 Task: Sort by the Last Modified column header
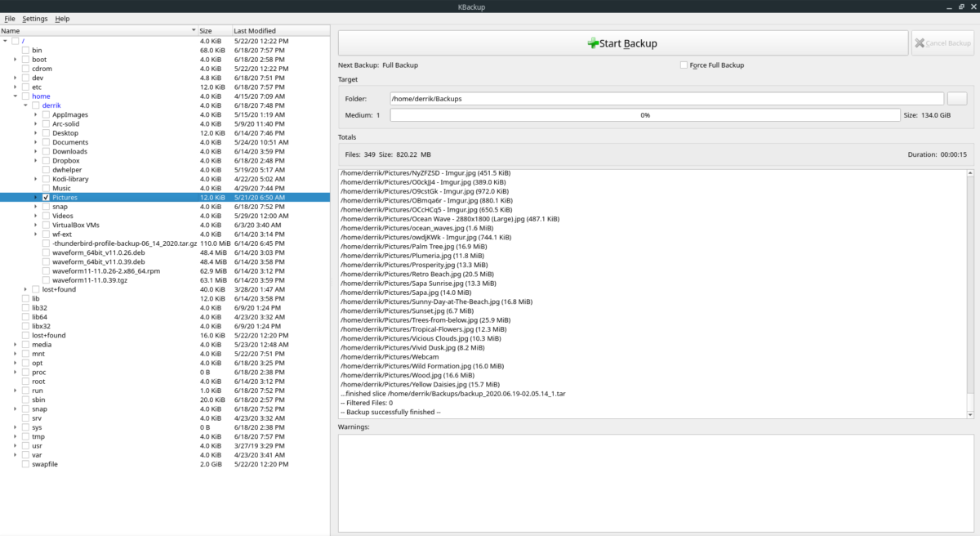[255, 31]
